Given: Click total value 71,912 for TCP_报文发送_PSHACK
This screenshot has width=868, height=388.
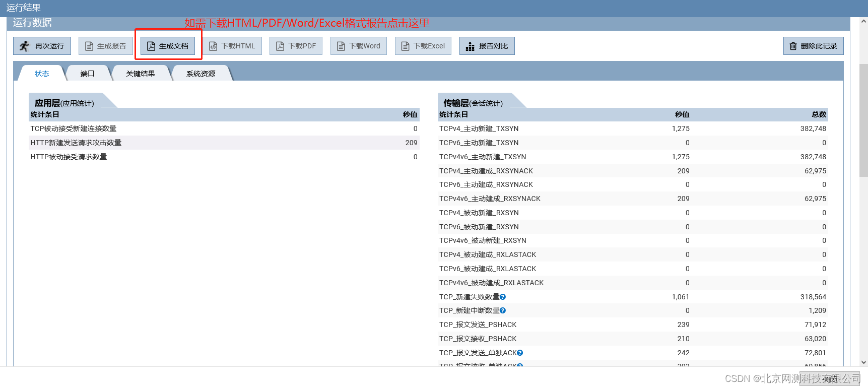Looking at the screenshot, I should click(x=815, y=325).
